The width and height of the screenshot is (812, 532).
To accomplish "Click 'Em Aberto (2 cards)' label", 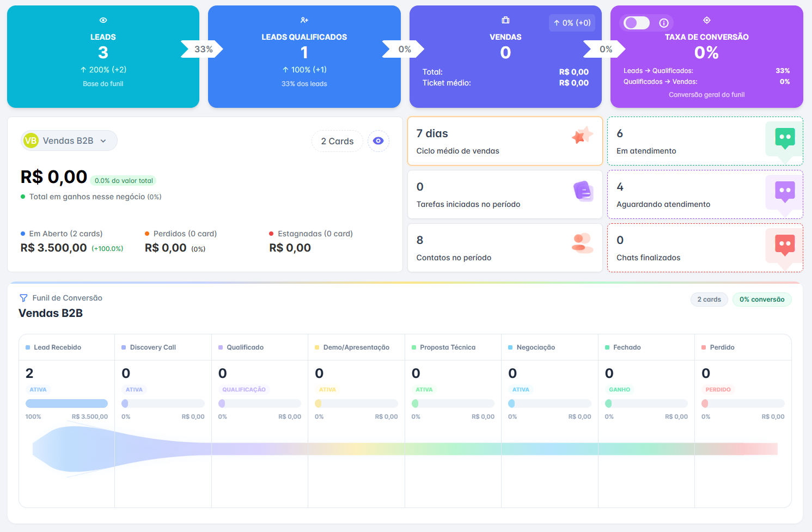I will 66,234.
